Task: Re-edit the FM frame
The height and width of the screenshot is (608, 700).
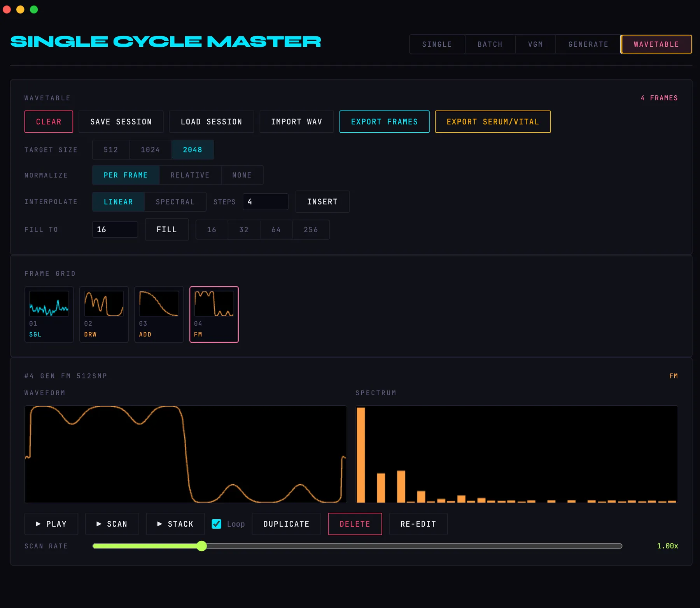Action: coord(418,524)
